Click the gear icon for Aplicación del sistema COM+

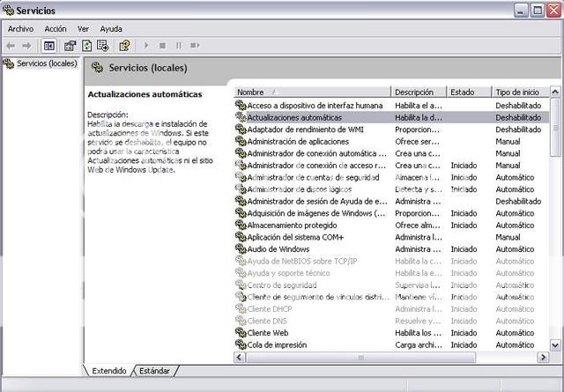tap(241, 237)
